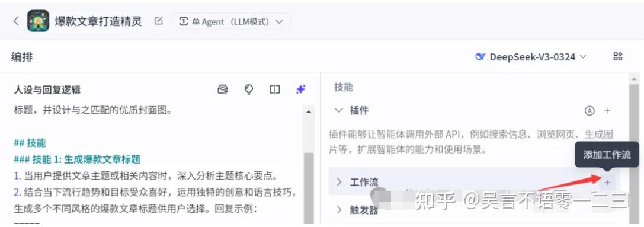
Task: Open the grid layout icon in 编排 bar
Action: point(618,57)
